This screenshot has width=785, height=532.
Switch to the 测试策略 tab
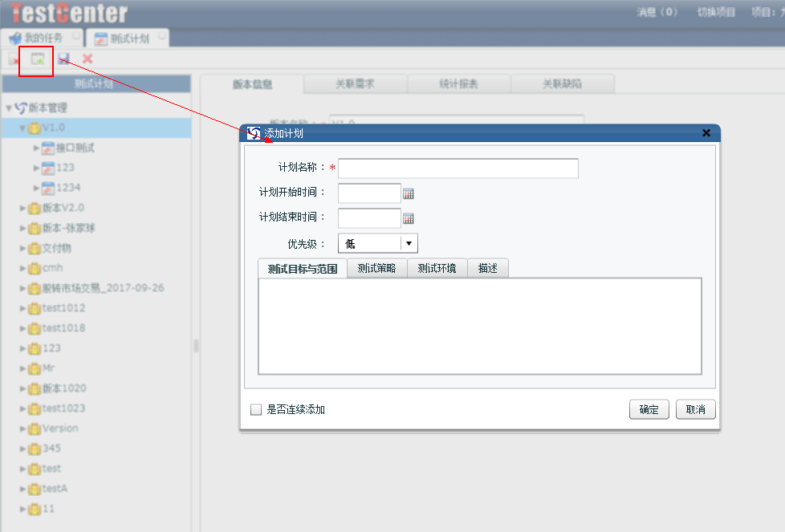[x=376, y=268]
